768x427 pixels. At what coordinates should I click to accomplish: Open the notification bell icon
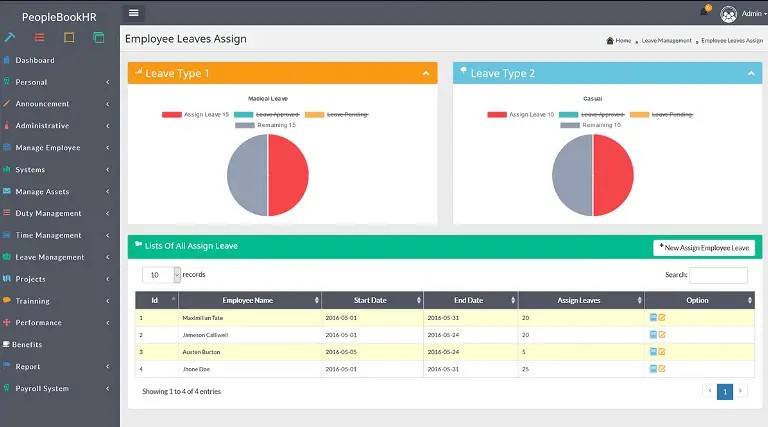click(x=705, y=10)
